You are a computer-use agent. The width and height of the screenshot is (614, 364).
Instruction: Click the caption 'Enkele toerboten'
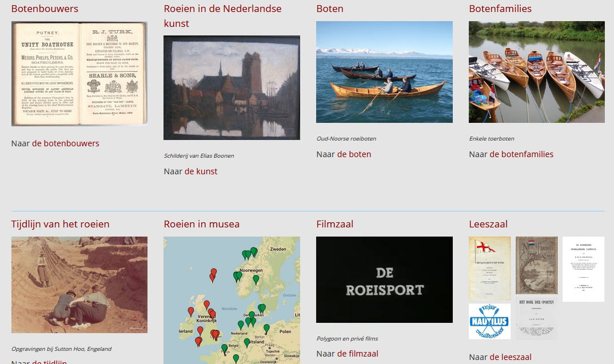pos(492,138)
